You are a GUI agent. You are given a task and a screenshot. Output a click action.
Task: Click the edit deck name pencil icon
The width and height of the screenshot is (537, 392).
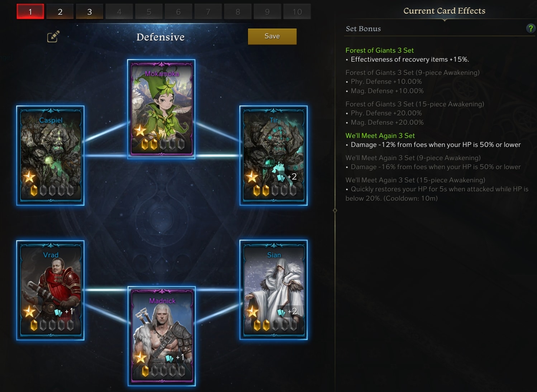pyautogui.click(x=53, y=37)
